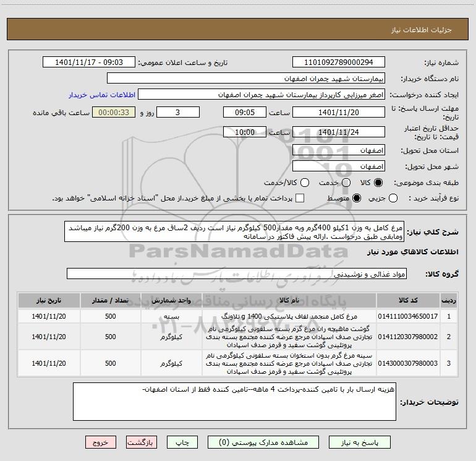The height and width of the screenshot is (461, 476).
Task: Click the توضیحات خریدار text area
Action: coord(234,402)
